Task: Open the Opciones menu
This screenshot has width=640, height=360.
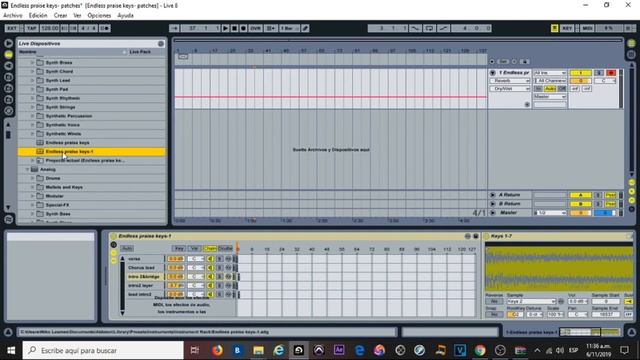Action: pyautogui.click(x=99, y=16)
